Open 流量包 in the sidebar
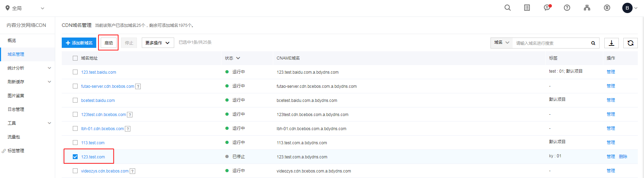Viewport: 644px width, 178px height. click(x=14, y=137)
